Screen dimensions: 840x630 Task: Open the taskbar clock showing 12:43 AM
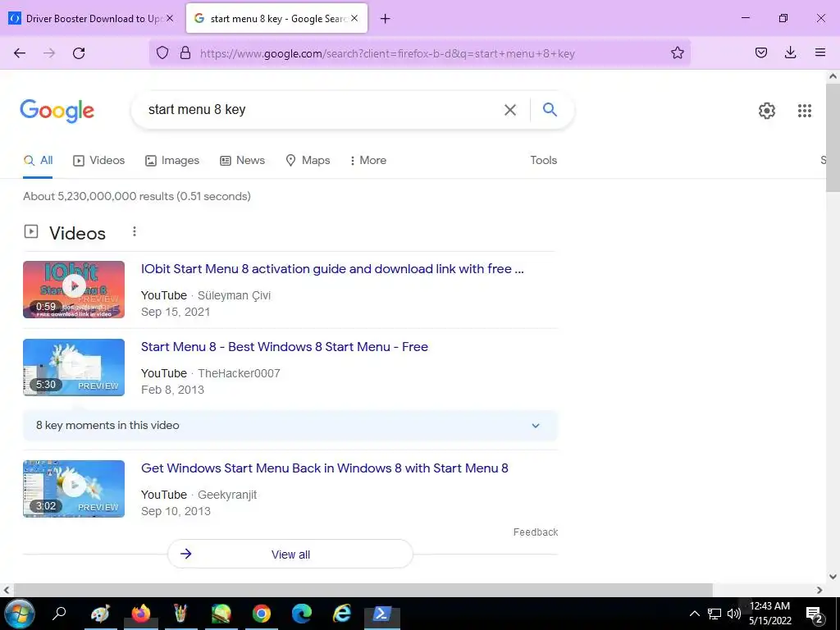[x=769, y=614]
